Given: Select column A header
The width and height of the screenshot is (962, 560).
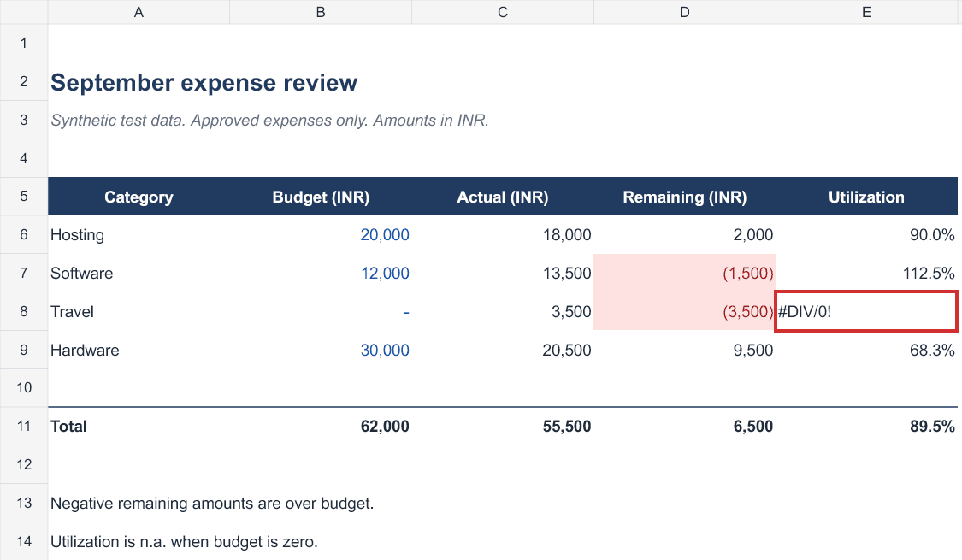Looking at the screenshot, I should [x=139, y=12].
